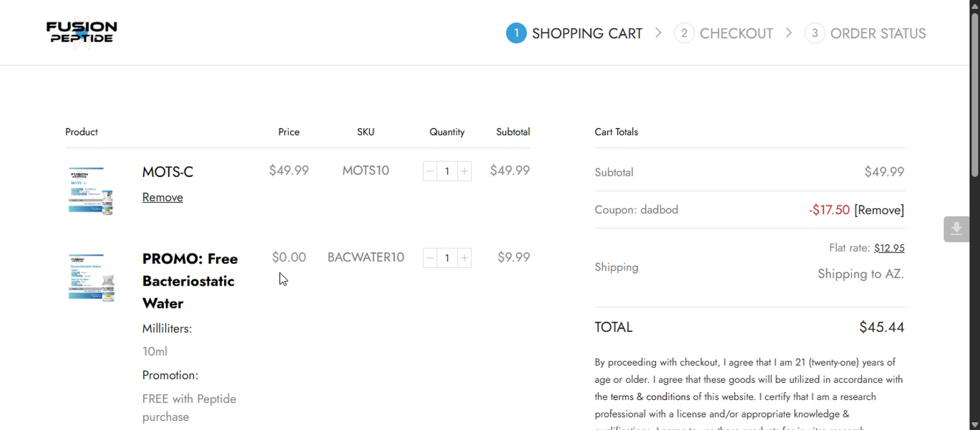Click the 'Cart Totals' heading

coord(616,132)
